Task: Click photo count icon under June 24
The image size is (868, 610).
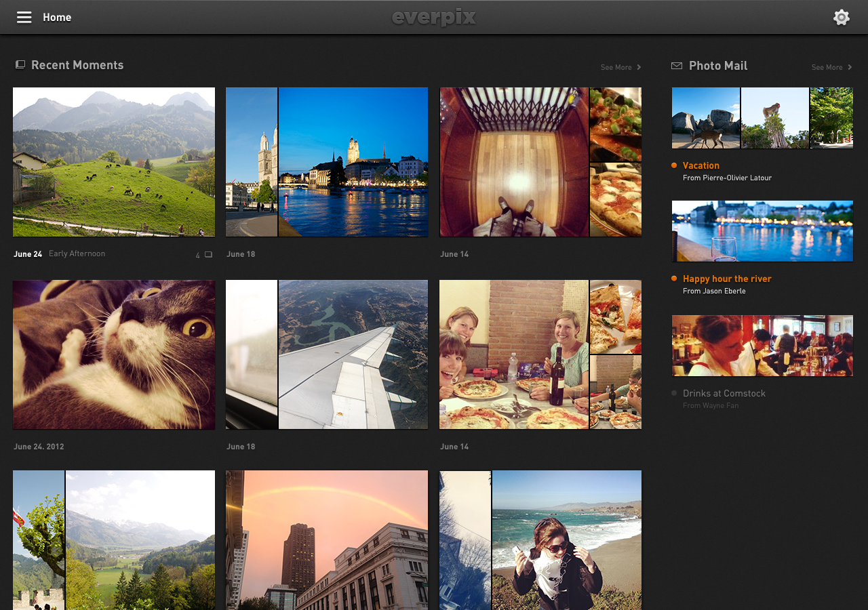Action: [208, 255]
